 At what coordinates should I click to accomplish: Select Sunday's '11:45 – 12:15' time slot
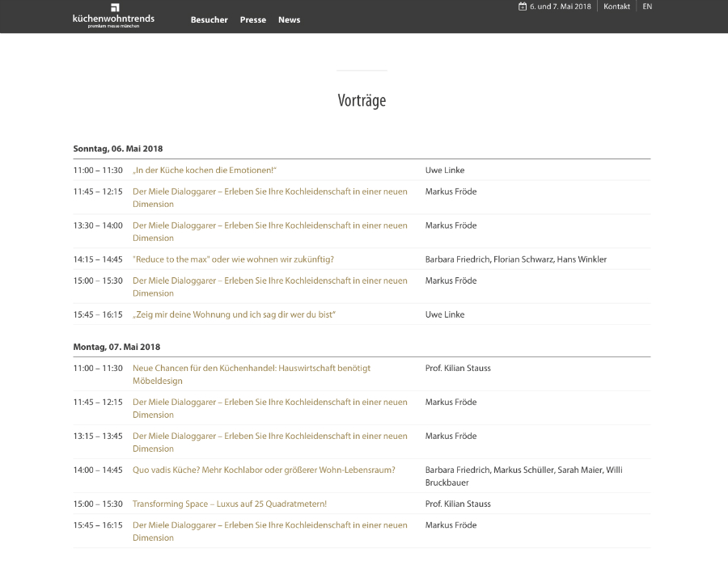click(98, 192)
